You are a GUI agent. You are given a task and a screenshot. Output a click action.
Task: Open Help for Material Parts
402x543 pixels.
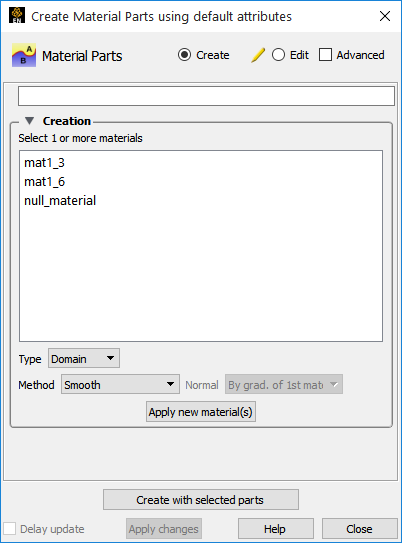(x=276, y=529)
